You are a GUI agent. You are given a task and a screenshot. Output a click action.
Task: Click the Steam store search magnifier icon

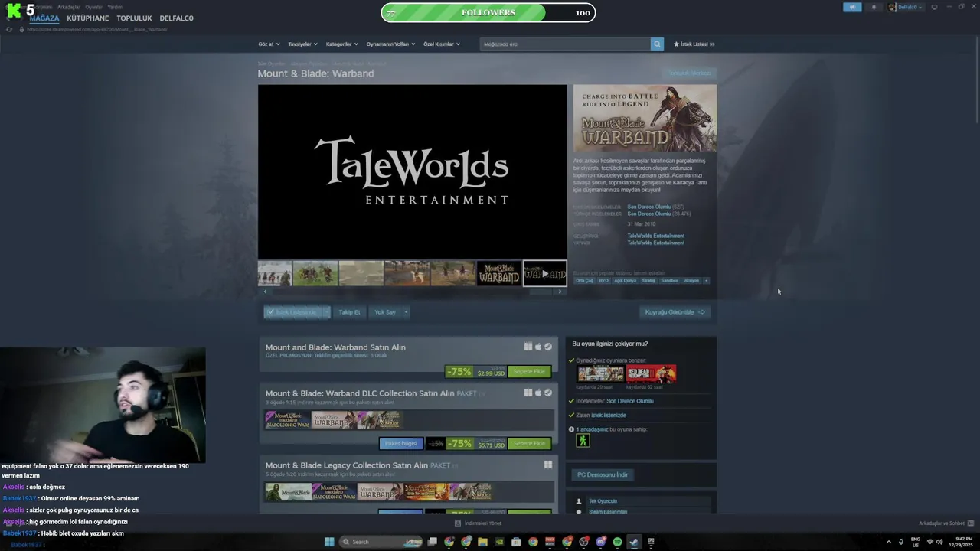(x=657, y=44)
